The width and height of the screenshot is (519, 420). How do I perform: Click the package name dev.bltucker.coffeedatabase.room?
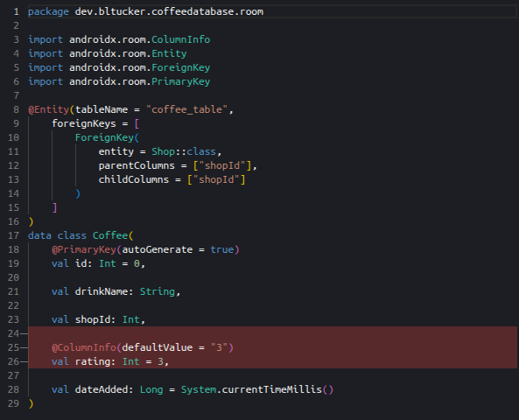click(x=169, y=11)
